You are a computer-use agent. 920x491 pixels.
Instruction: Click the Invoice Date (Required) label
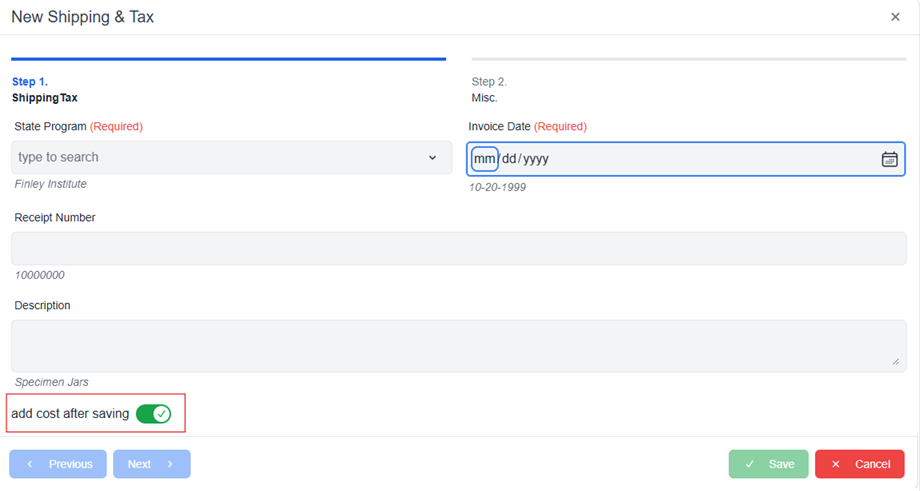(527, 127)
